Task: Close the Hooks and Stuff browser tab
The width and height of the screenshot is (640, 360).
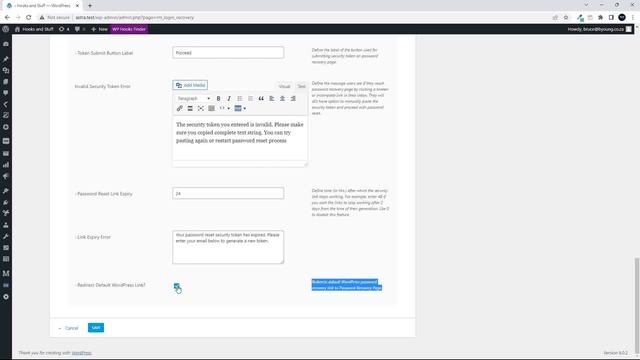Action: (x=77, y=6)
